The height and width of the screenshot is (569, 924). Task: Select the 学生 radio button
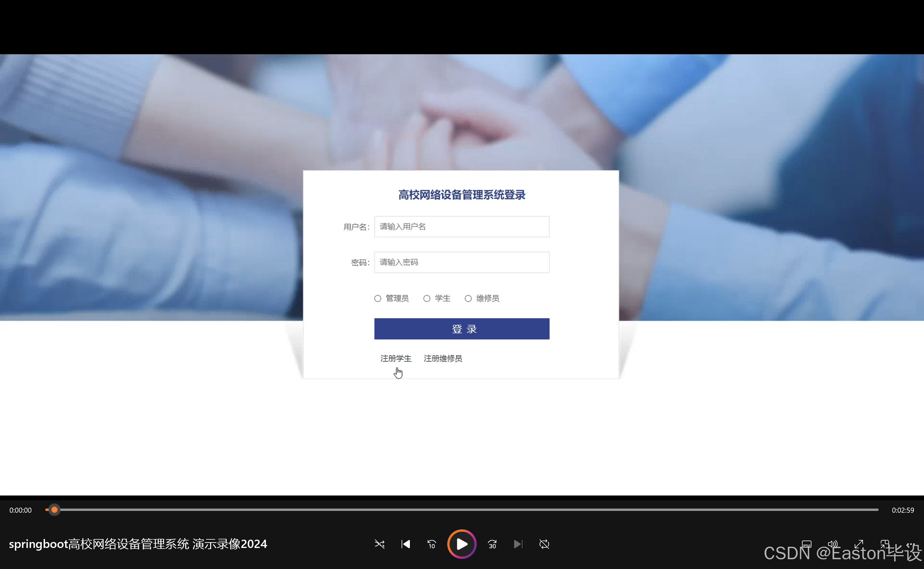coord(427,298)
